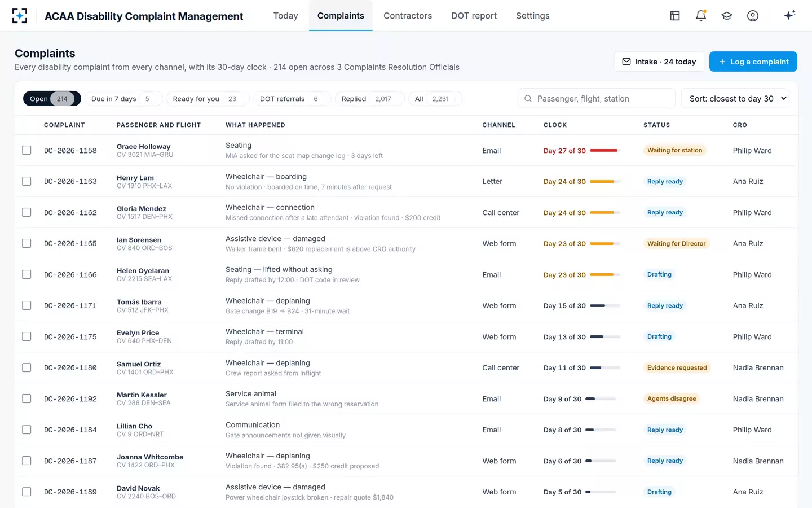This screenshot has width=812, height=508.
Task: Click the Day 15 of 30 clock bar
Action: point(605,305)
